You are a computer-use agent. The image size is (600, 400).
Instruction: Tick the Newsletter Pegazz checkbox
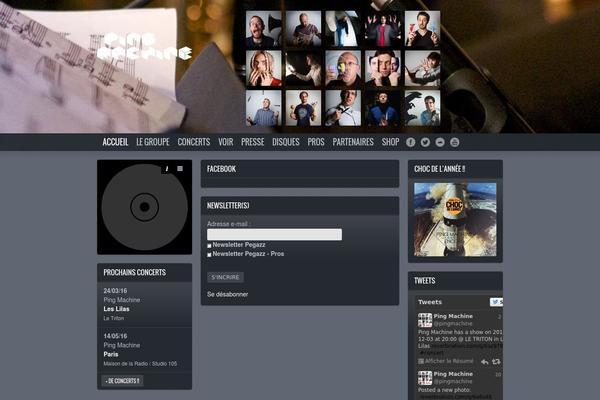[x=209, y=246]
